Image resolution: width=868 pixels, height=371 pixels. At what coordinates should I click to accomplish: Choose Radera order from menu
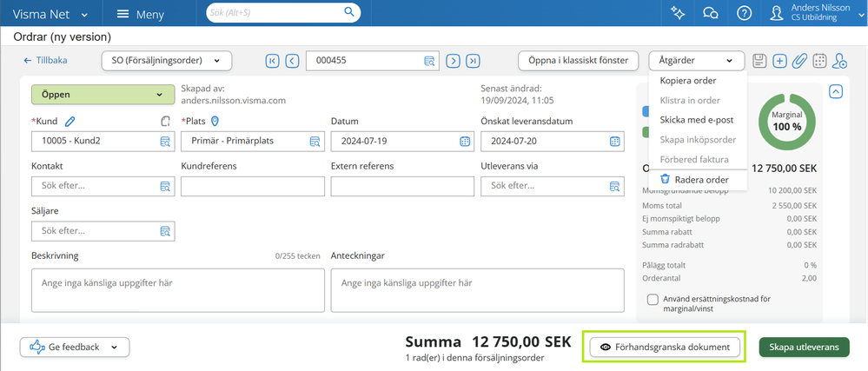(x=698, y=180)
